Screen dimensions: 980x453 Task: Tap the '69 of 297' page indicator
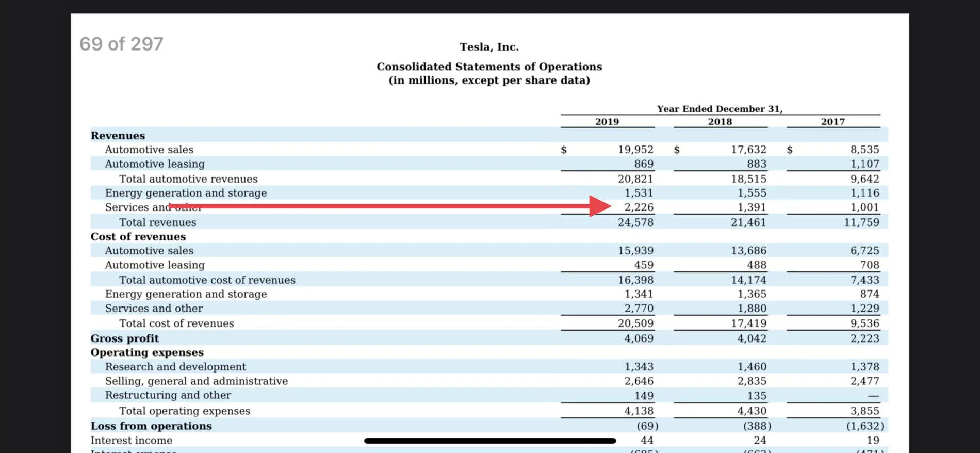tap(121, 44)
